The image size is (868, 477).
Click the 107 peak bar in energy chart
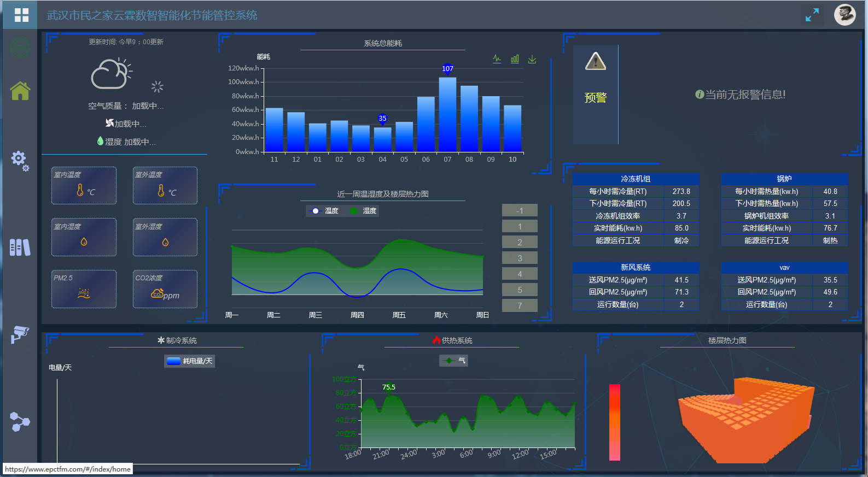pyautogui.click(x=447, y=115)
